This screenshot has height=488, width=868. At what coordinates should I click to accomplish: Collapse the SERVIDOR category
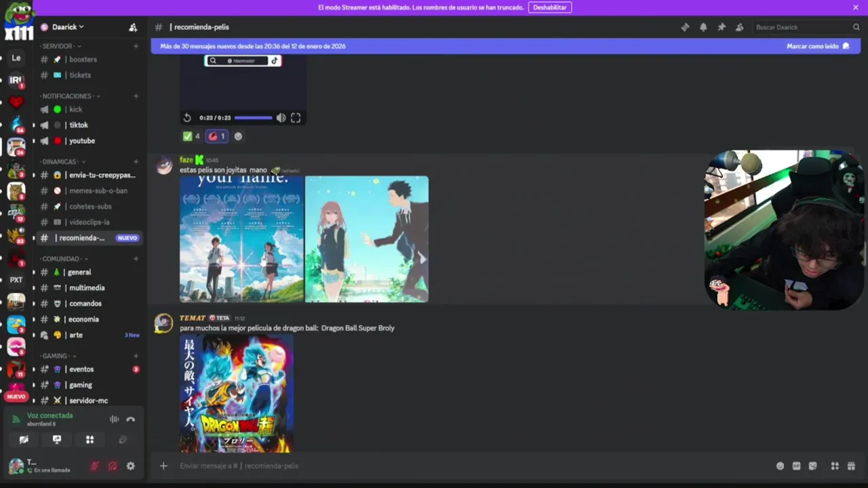click(60, 46)
